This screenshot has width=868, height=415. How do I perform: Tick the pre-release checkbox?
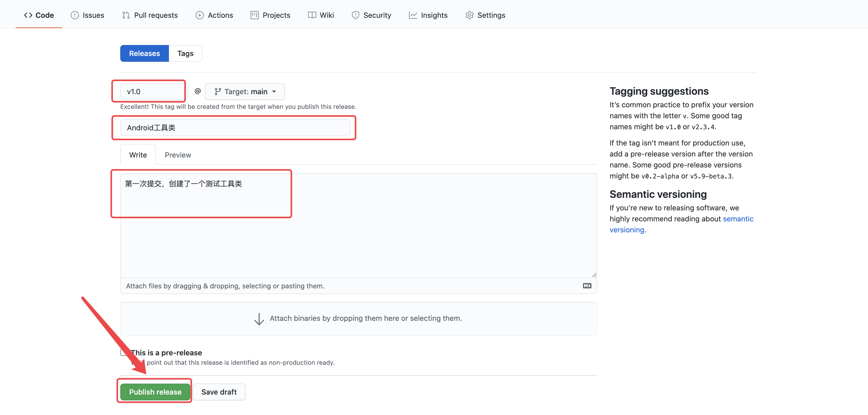[x=123, y=353]
